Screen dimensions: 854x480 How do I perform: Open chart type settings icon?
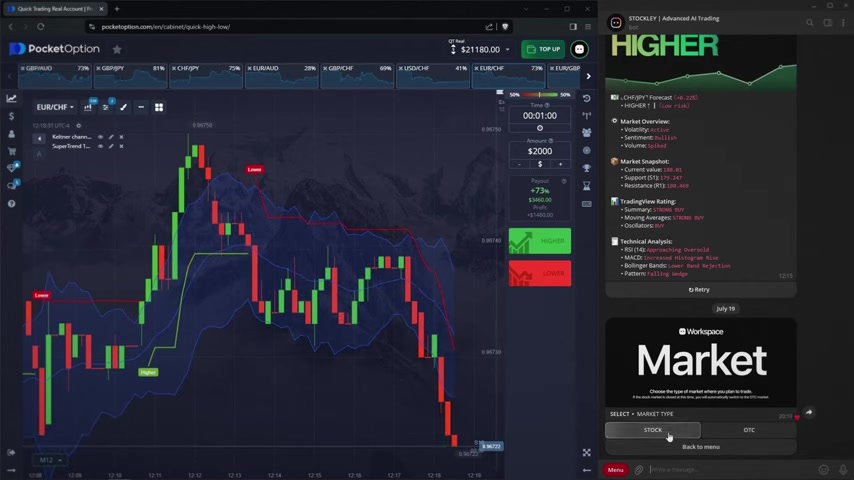(88, 107)
